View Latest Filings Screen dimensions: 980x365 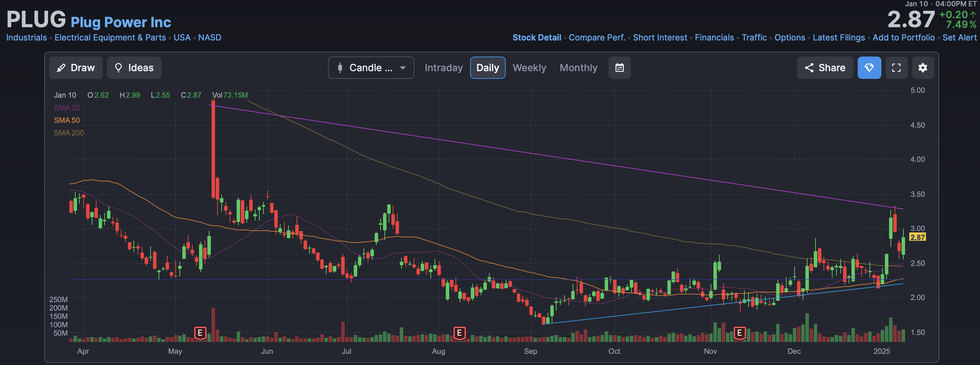pos(839,38)
